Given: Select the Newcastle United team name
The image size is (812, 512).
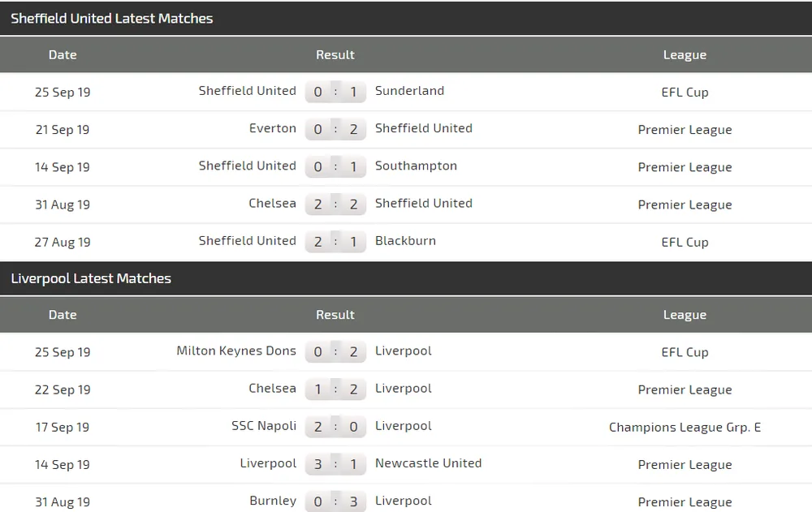Looking at the screenshot, I should pos(428,463).
